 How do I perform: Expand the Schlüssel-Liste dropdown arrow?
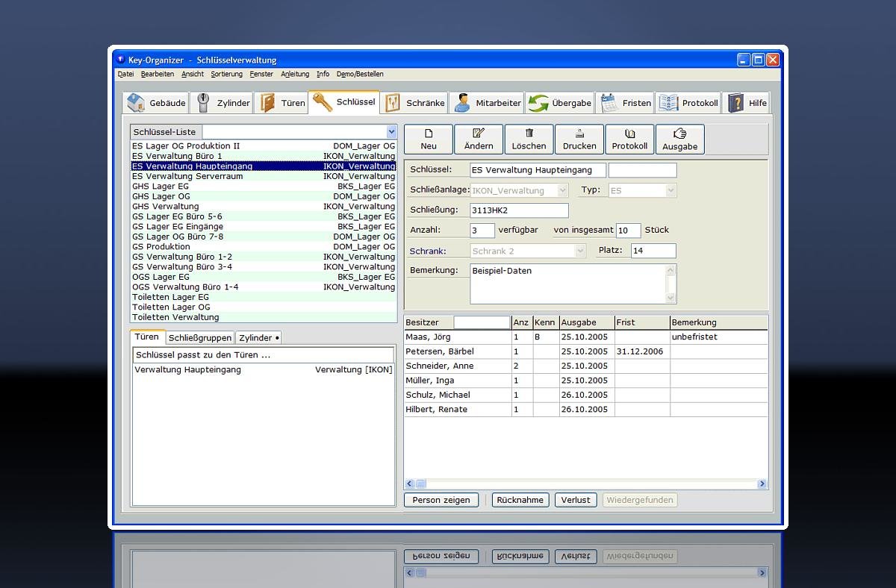391,131
